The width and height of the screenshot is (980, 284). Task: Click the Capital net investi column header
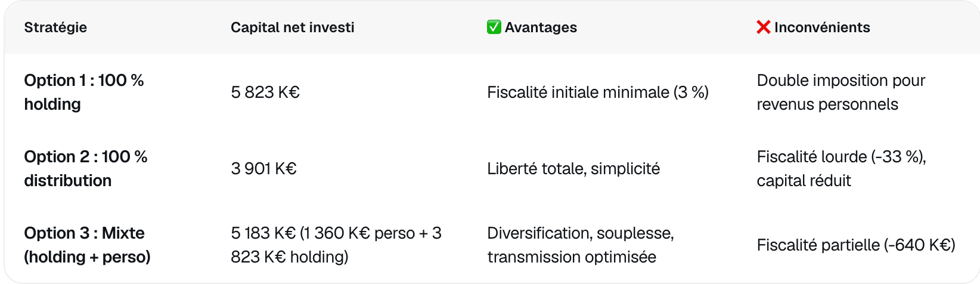pyautogui.click(x=292, y=27)
